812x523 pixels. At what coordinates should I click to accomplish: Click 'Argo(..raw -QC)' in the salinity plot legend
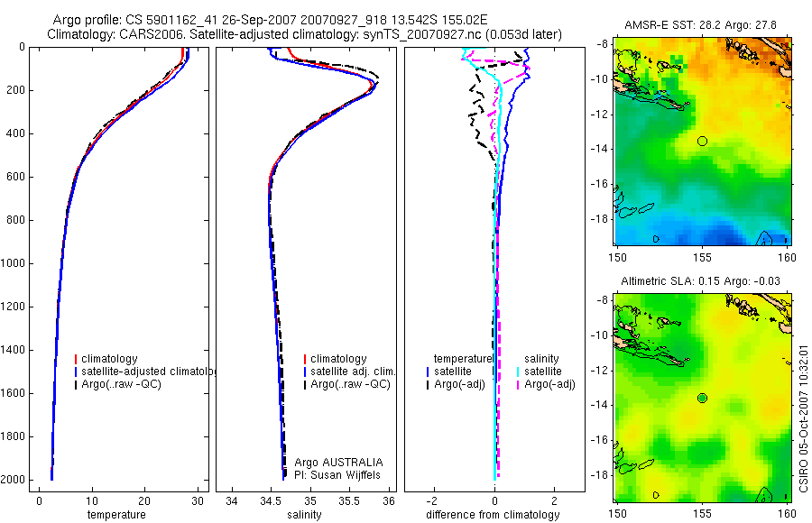(350, 384)
